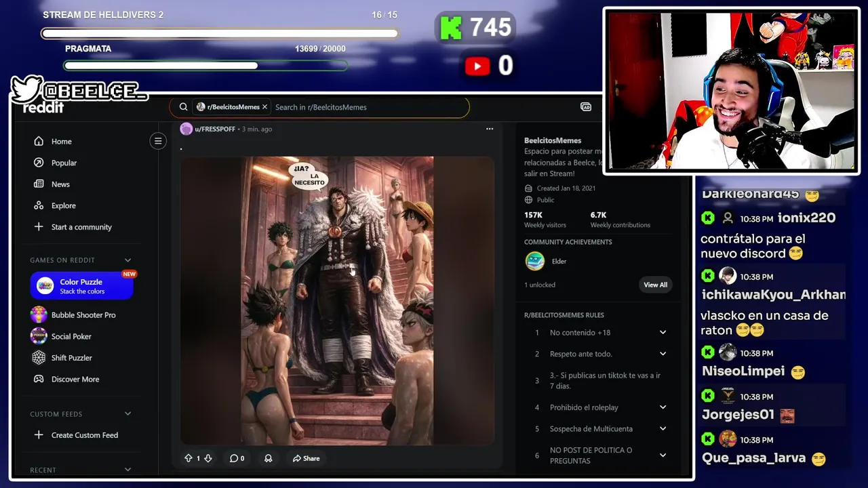
Task: Open the Explore icon in sidebar
Action: tap(39, 205)
